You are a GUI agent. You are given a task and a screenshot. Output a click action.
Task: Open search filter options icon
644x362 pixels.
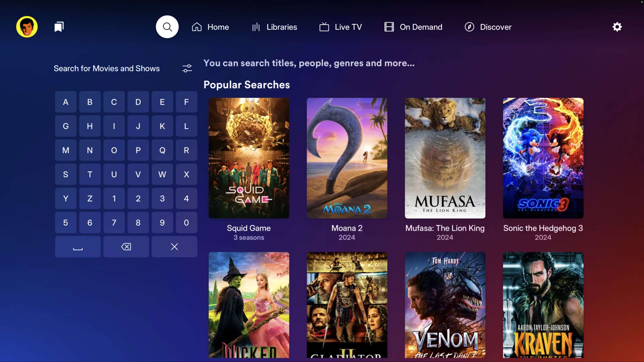tap(187, 68)
